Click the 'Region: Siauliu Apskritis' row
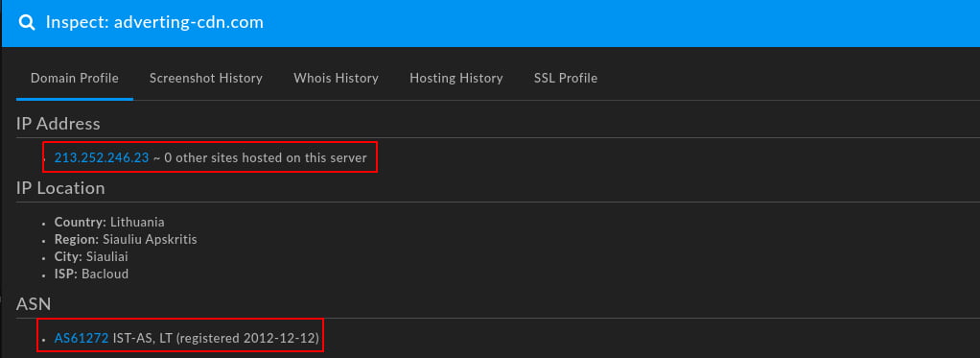 (x=126, y=239)
